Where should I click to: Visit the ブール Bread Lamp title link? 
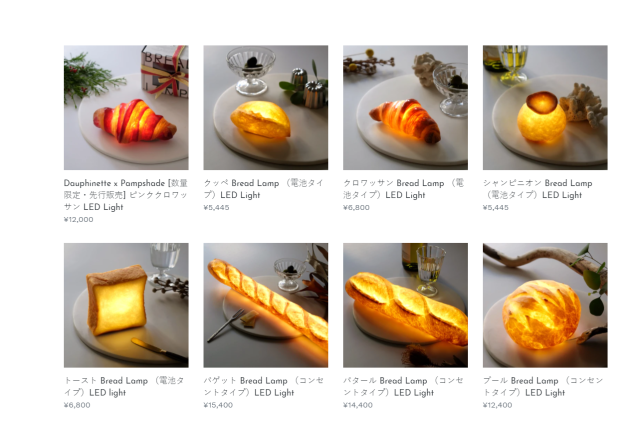click(x=543, y=386)
